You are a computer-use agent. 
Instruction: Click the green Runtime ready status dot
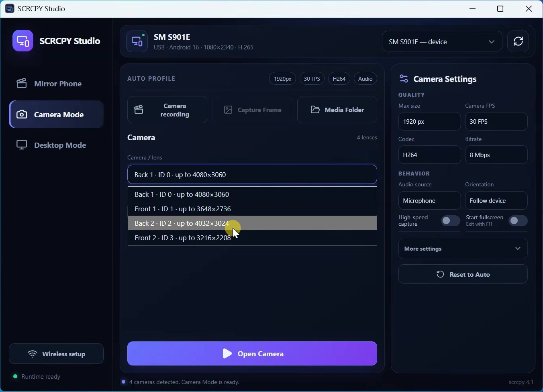[15, 377]
